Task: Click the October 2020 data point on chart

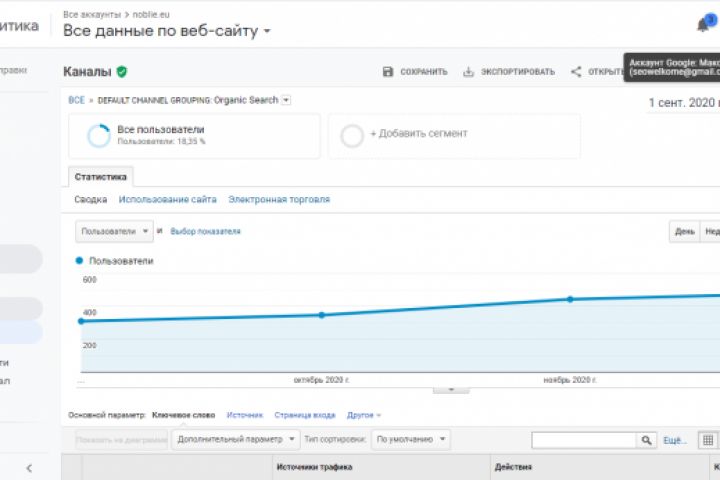Action: tap(322, 315)
